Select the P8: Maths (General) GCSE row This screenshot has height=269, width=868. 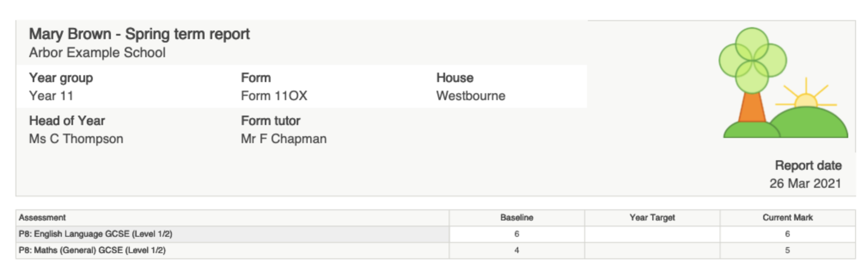[x=92, y=250]
